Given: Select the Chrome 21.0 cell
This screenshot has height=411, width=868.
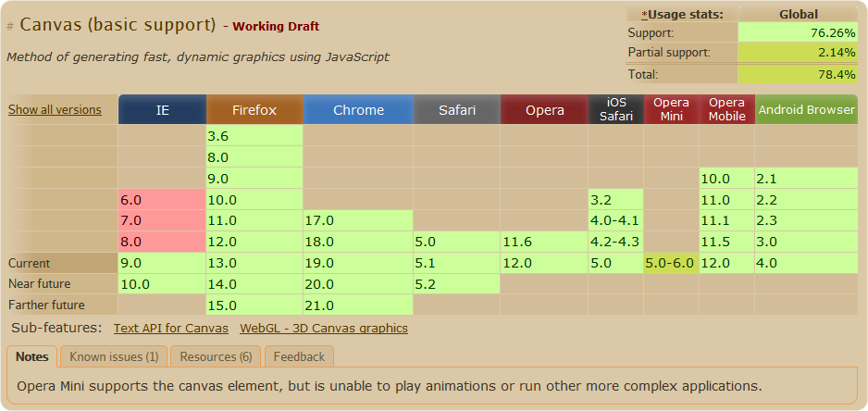Looking at the screenshot, I should pos(358,305).
